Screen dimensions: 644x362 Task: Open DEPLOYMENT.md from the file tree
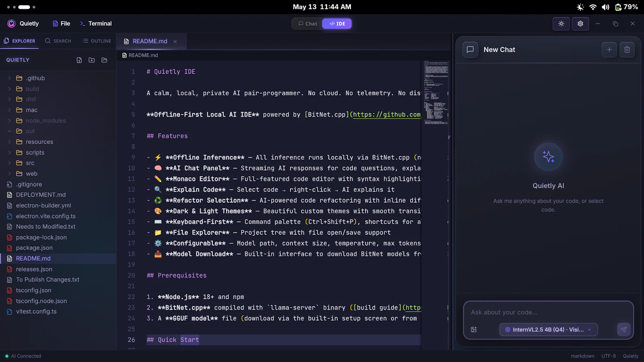(58, 195)
